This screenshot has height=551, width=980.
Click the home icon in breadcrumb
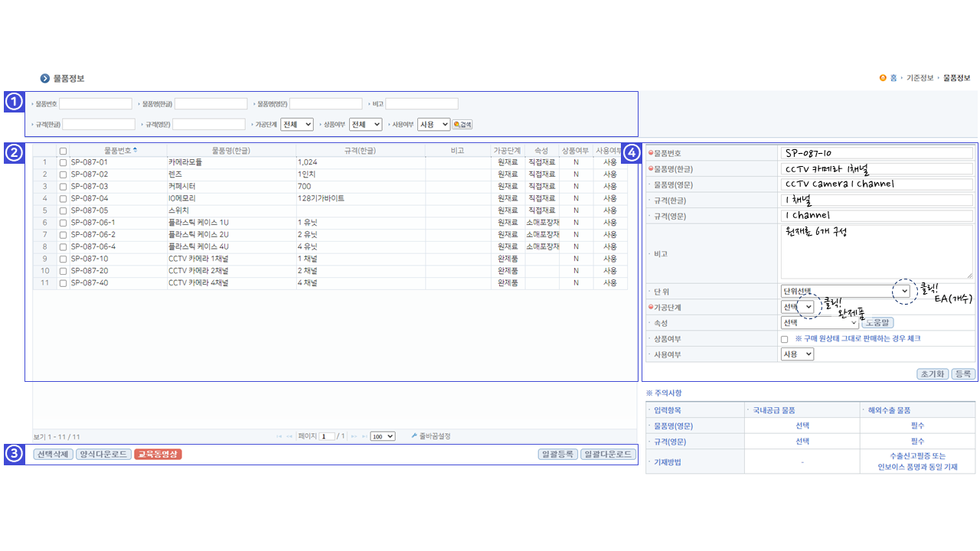click(883, 78)
